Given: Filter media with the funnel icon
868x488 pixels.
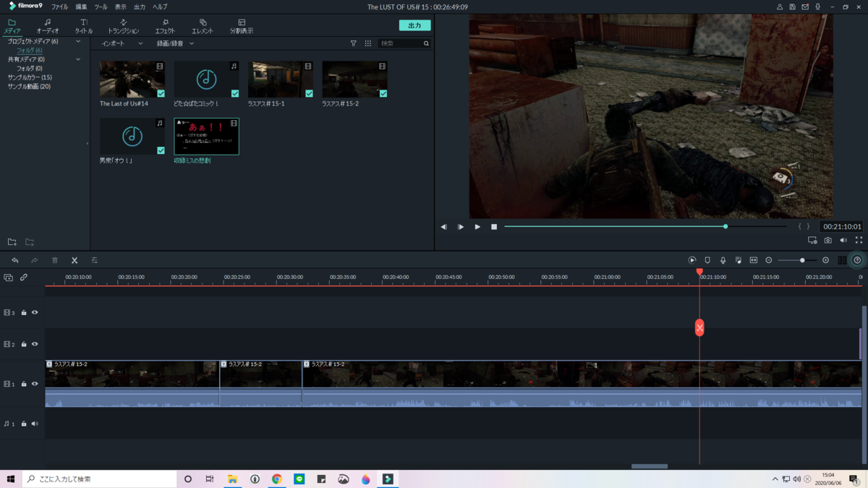Looking at the screenshot, I should (353, 43).
